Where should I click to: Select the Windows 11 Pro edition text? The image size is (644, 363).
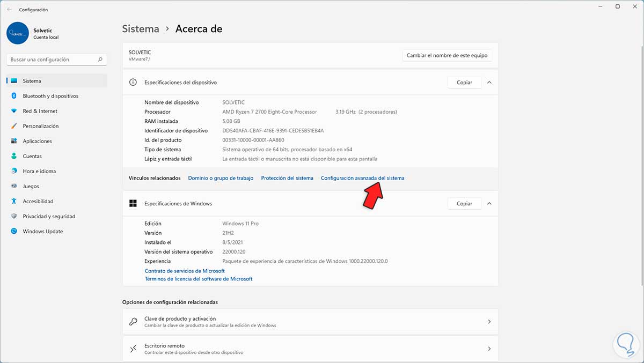pos(240,224)
